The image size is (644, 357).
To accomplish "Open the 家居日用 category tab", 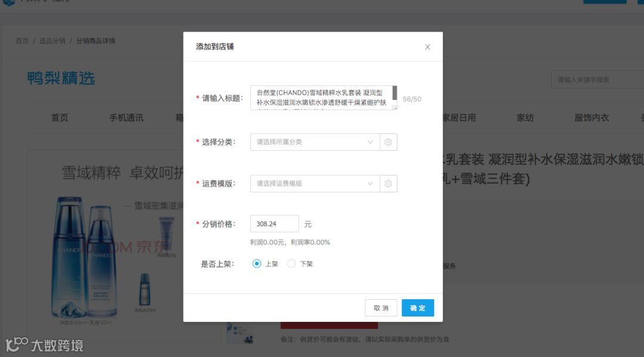I will (x=459, y=118).
